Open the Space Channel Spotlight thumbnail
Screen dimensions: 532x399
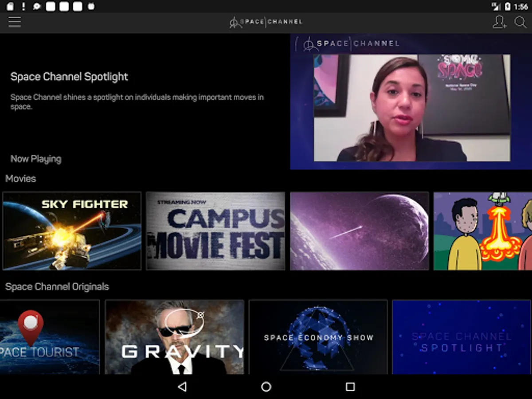pyautogui.click(x=462, y=337)
